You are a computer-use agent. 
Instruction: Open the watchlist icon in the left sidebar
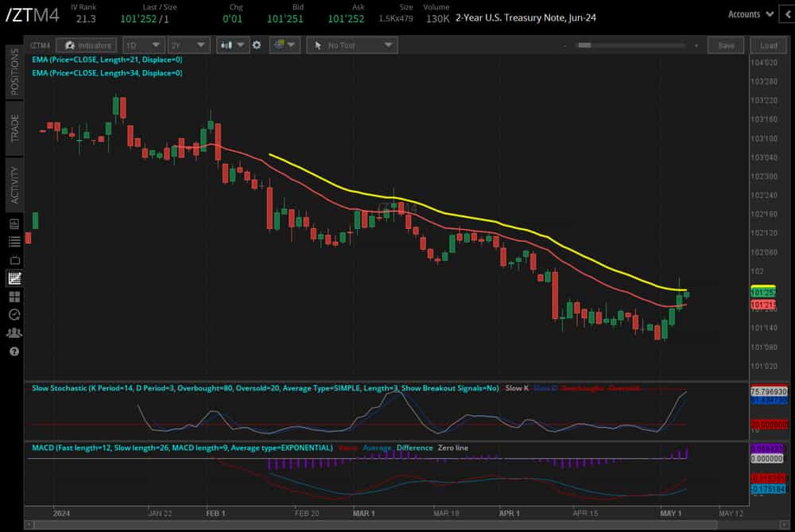14,242
